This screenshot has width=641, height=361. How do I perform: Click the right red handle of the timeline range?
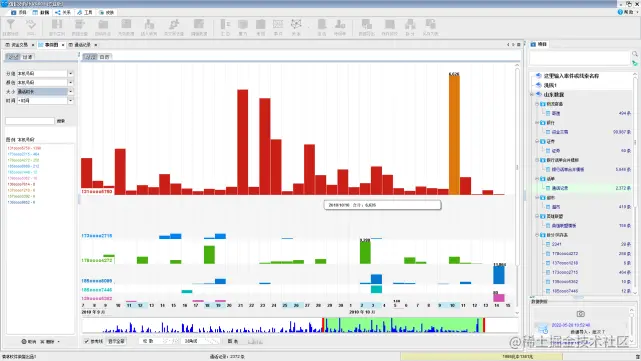pyautogui.click(x=484, y=325)
